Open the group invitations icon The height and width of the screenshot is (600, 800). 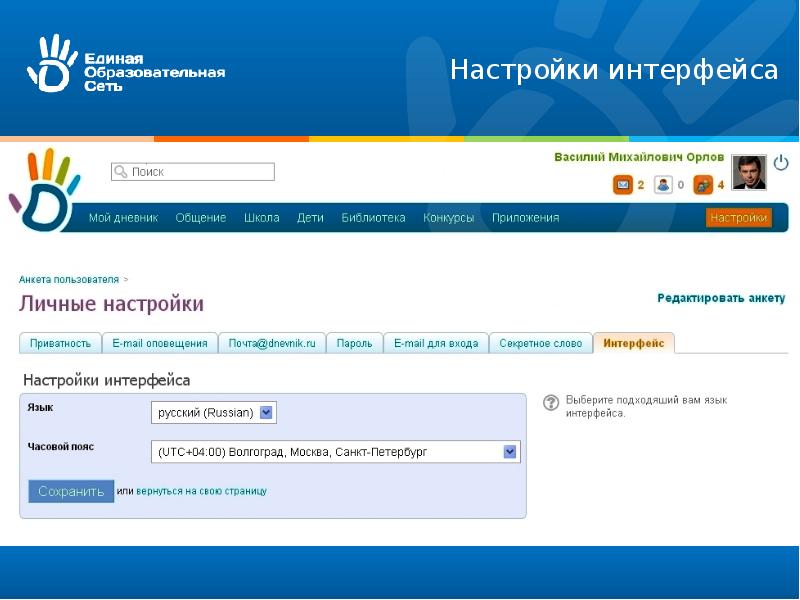(703, 185)
